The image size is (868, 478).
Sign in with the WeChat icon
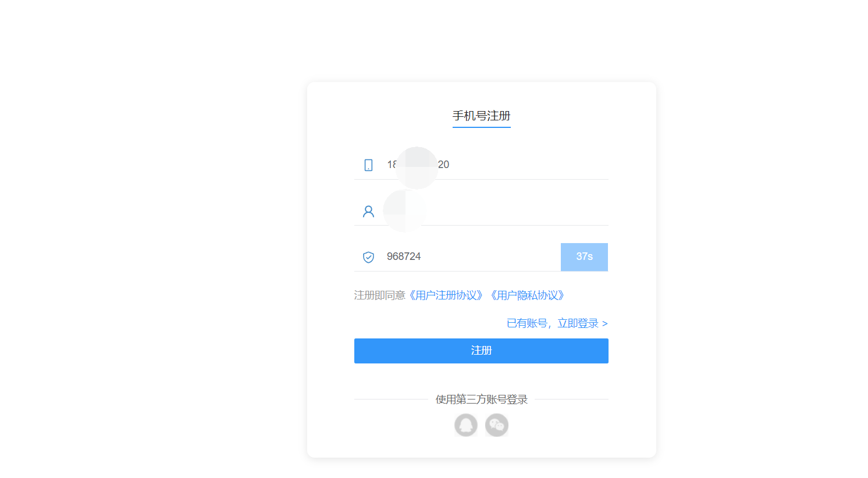point(497,425)
